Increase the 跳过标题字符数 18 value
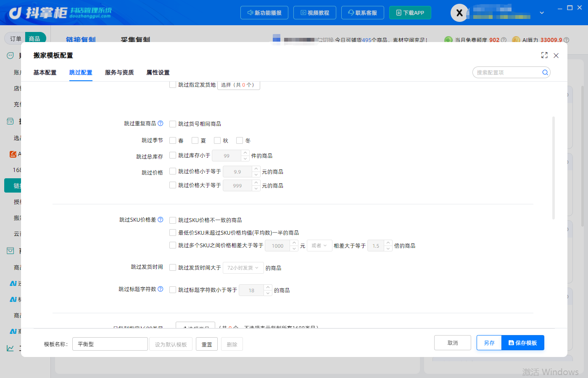Image resolution: width=588 pixels, height=378 pixels. coord(268,288)
